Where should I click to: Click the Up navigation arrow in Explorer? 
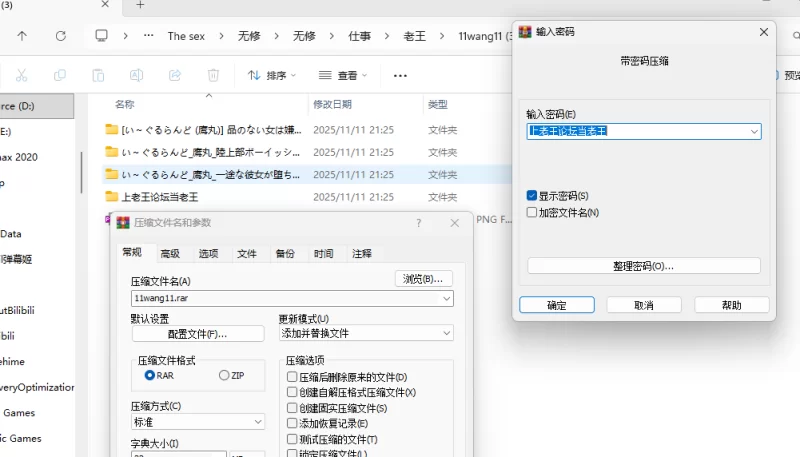click(22, 36)
